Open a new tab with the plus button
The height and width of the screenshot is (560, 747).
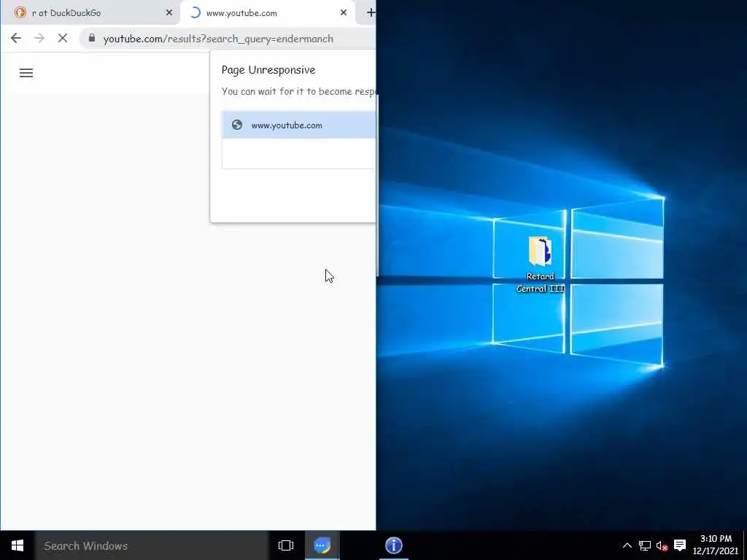(x=370, y=13)
